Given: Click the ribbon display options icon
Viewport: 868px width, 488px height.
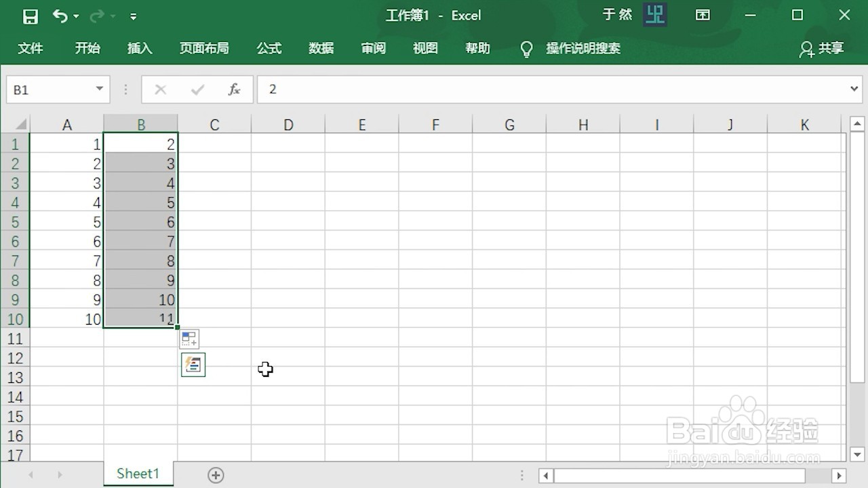Looking at the screenshot, I should [x=703, y=14].
